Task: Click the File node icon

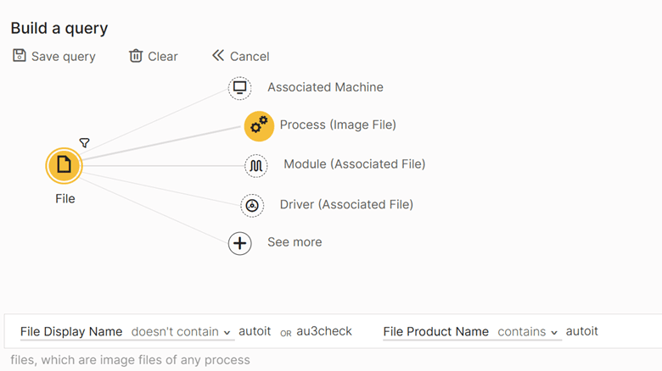Action: 64,165
